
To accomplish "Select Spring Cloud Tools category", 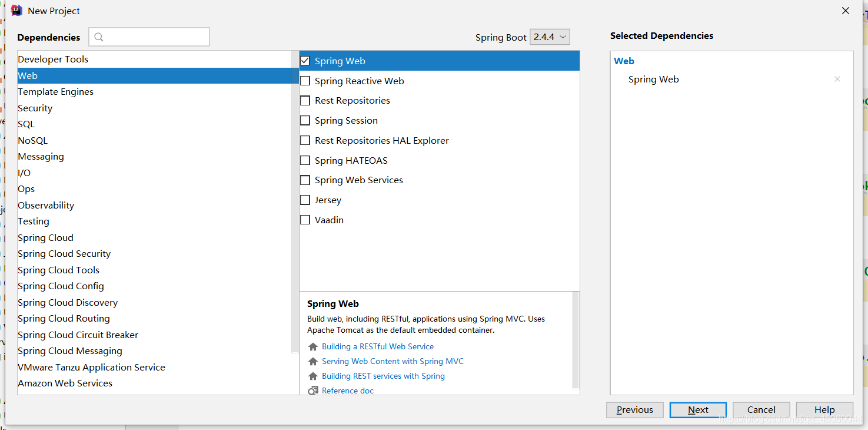I will click(154, 270).
